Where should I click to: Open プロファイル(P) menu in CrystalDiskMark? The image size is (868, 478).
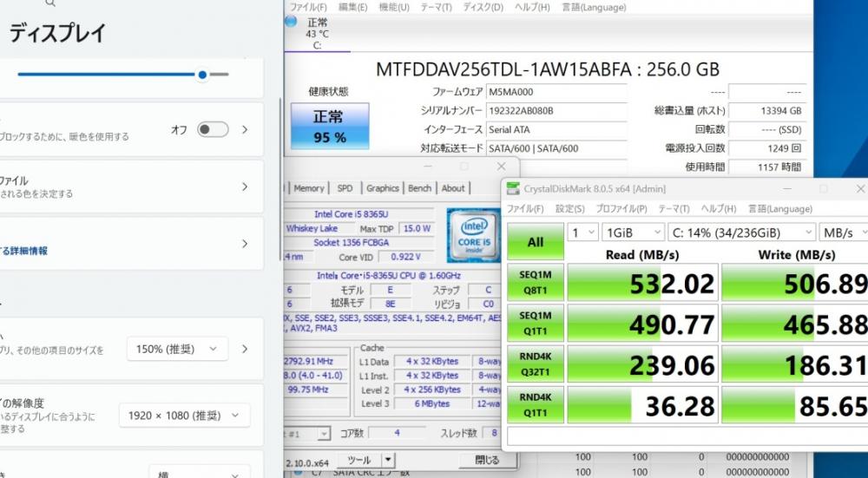pos(621,208)
